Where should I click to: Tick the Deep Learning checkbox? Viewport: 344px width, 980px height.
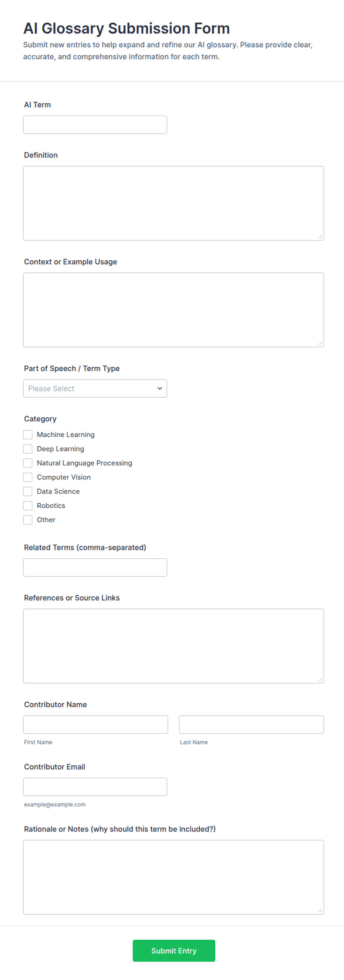(28, 449)
